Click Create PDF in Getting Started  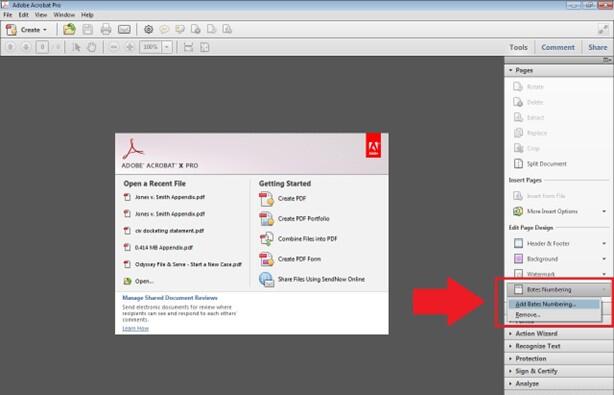click(x=282, y=199)
